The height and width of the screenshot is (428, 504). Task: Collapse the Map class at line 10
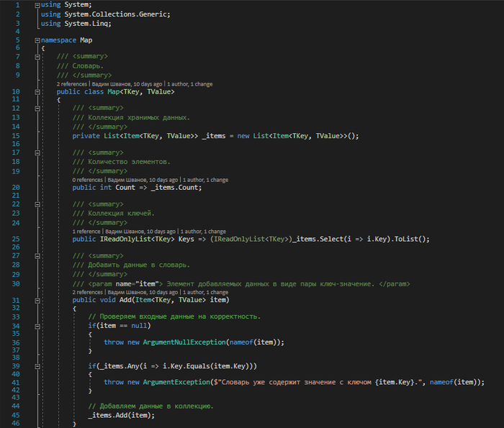point(37,92)
